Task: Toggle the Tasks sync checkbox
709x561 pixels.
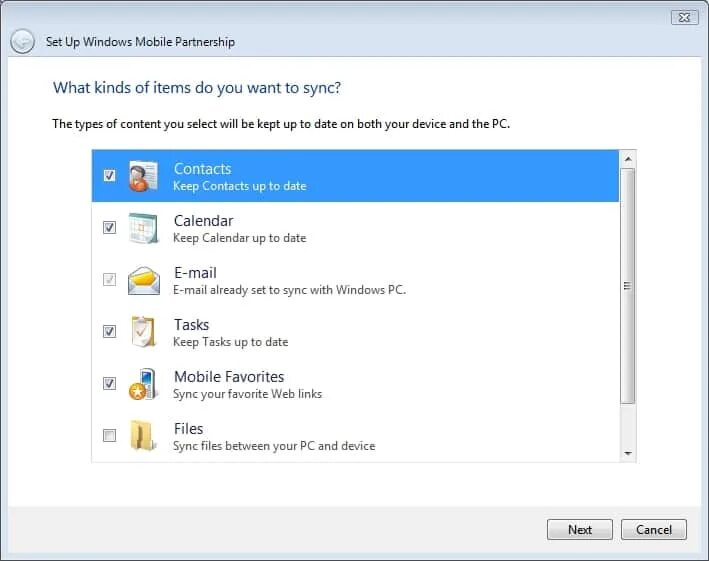Action: coord(109,331)
